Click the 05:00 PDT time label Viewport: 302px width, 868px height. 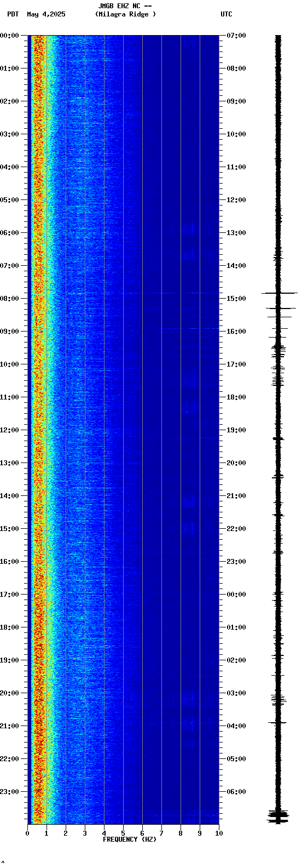coord(9,200)
